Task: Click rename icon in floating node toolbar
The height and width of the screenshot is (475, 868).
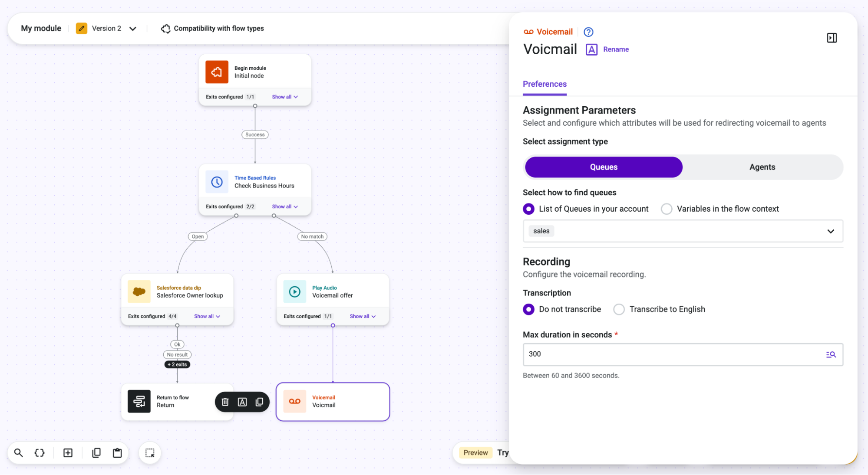Action: click(x=242, y=402)
